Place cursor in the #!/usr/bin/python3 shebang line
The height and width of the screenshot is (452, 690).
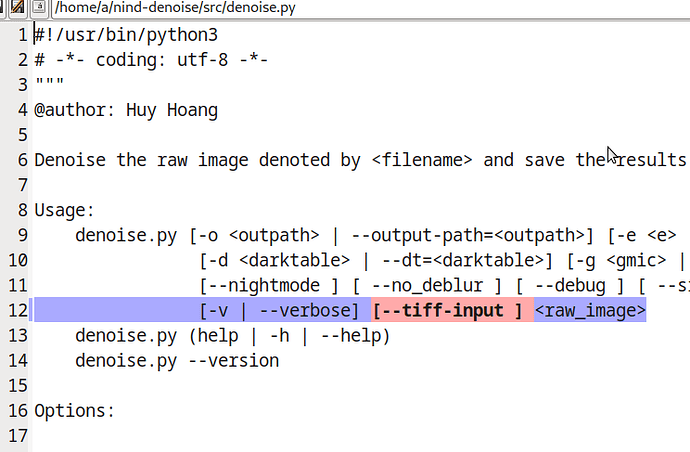[125, 34]
